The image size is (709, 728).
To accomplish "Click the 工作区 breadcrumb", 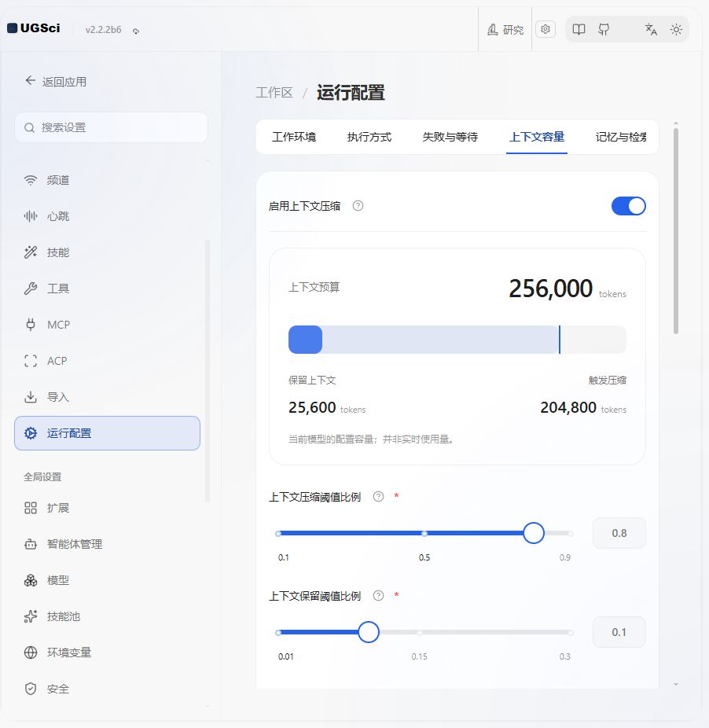I will [274, 93].
